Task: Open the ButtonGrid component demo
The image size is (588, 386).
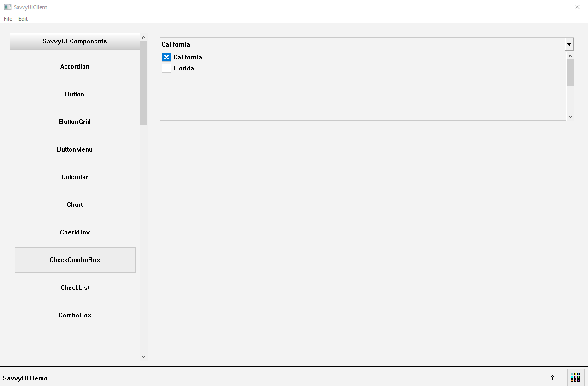Action: coord(75,122)
